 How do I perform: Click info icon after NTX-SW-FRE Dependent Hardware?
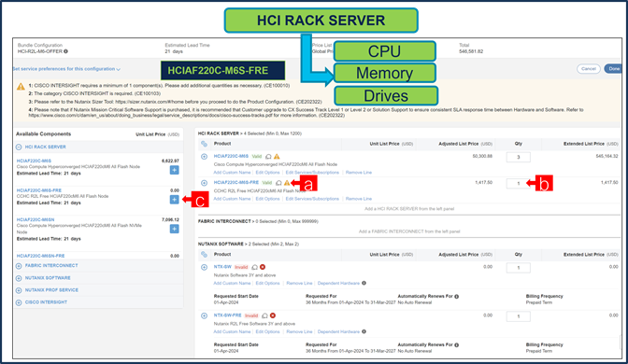pos(364,331)
